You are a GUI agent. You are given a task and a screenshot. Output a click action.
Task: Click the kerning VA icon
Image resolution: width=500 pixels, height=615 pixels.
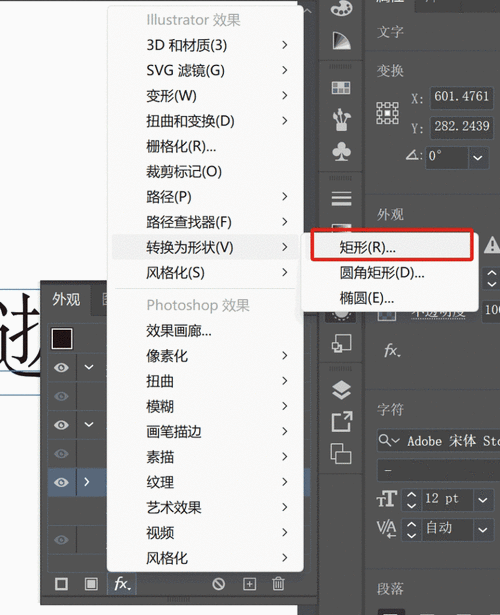[x=386, y=528]
